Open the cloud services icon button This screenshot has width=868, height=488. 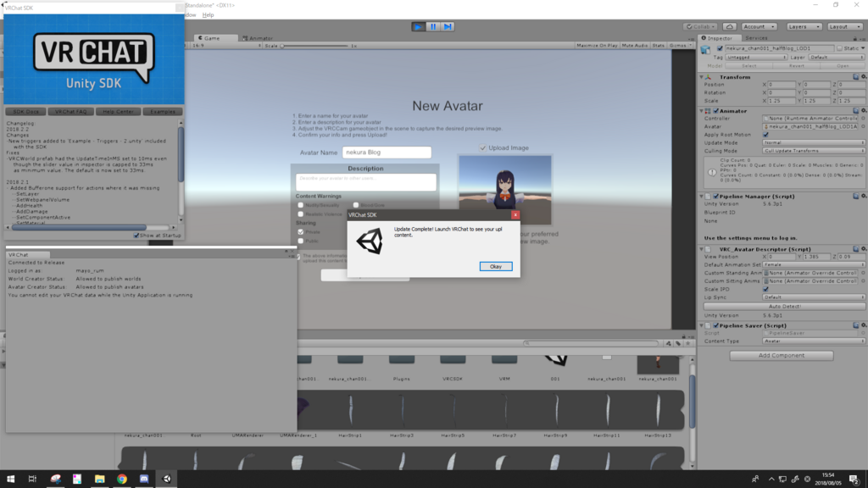[730, 26]
